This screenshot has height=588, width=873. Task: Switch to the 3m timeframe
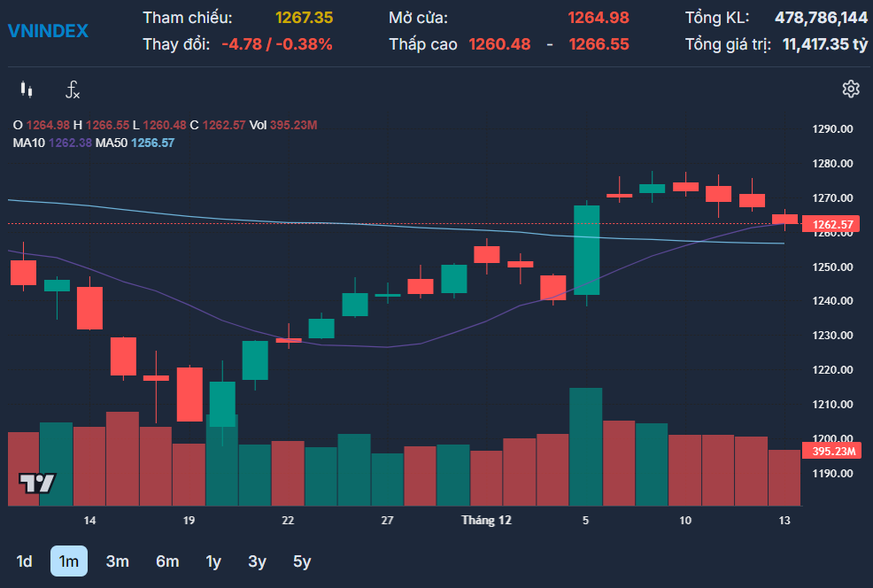[117, 561]
